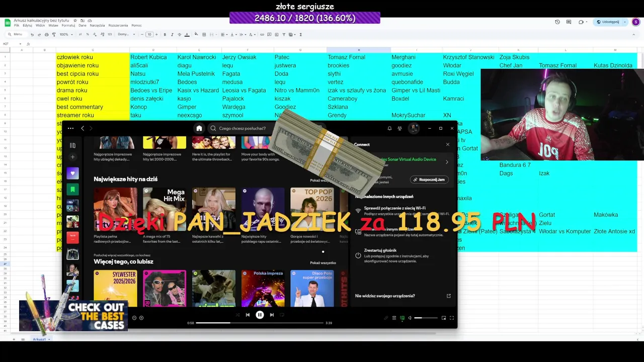644x362 pixels.
Task: Undo last action in Sheets toolbar
Action: click(x=32, y=35)
